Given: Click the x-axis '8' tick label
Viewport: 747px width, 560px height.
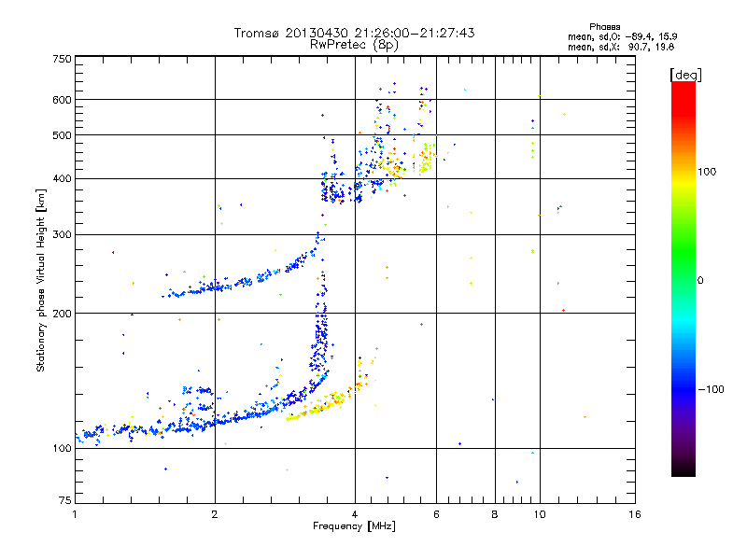Looking at the screenshot, I should (x=495, y=514).
